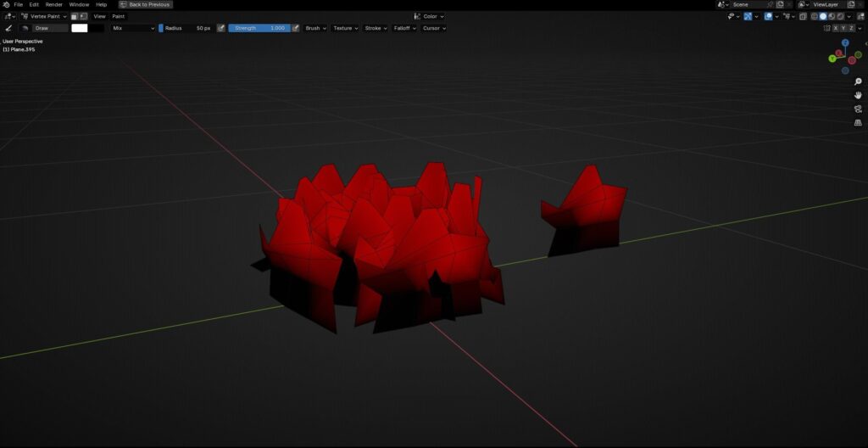Switch to material preview shading
The height and width of the screenshot is (448, 868).
(x=832, y=17)
